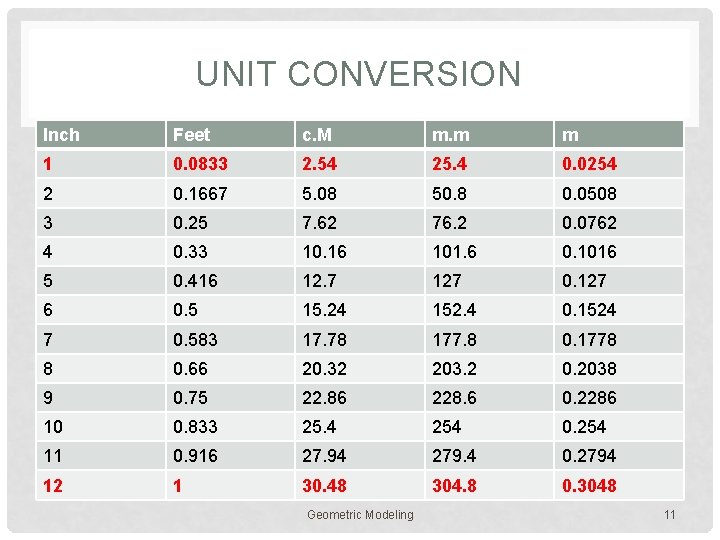The width and height of the screenshot is (720, 540).
Task: Select the 10.16 centimeter cell
Action: [324, 252]
